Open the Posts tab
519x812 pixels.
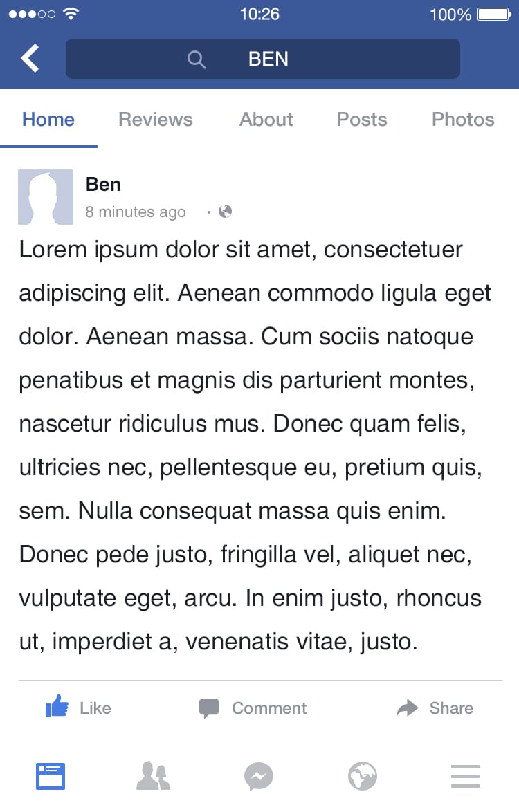tap(361, 120)
